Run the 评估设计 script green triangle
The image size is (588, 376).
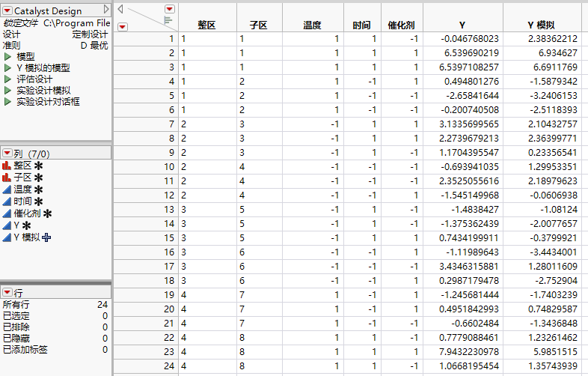coord(7,79)
